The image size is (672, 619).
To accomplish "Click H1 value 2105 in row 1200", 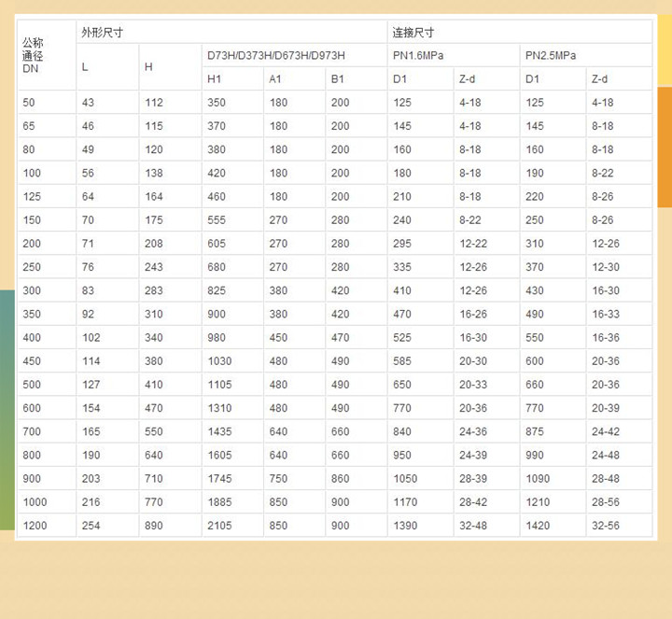I will tap(219, 526).
